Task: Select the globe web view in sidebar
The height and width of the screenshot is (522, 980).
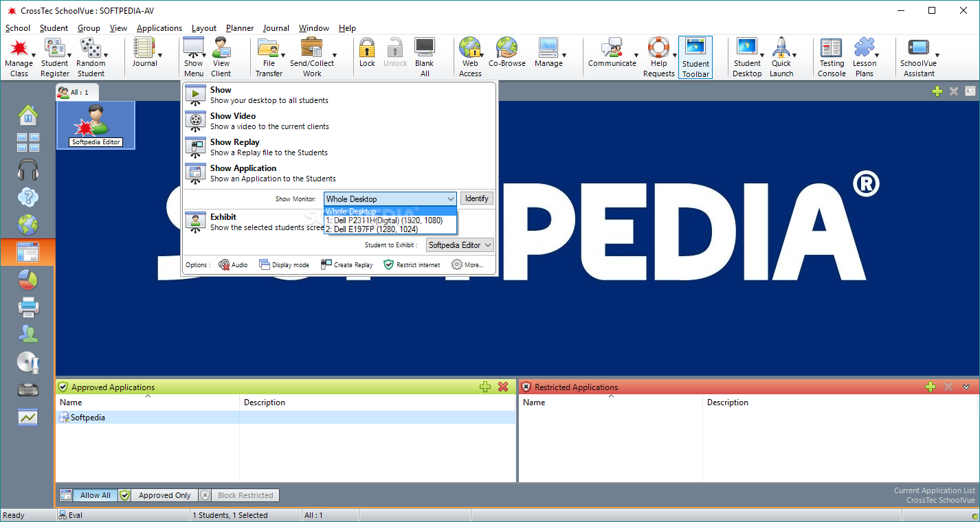Action: click(x=28, y=225)
